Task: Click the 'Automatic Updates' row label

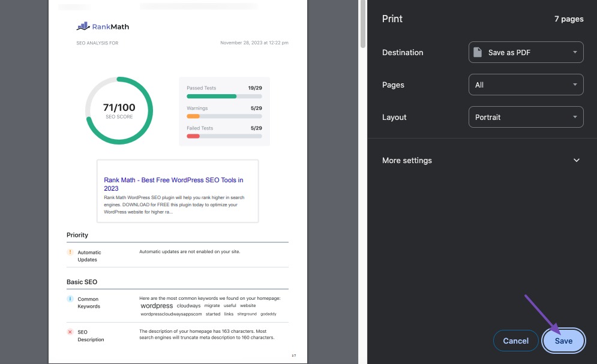Action: (89, 256)
